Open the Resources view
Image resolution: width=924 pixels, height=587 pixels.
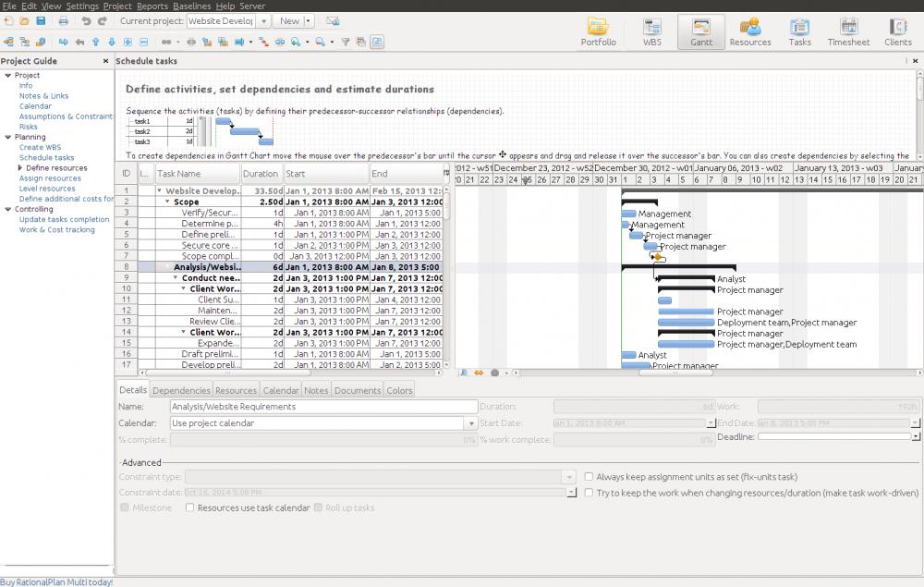[x=750, y=31]
